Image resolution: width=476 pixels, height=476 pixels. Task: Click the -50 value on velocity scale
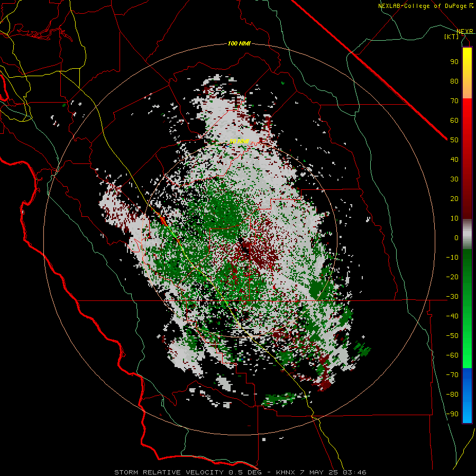[452, 336]
